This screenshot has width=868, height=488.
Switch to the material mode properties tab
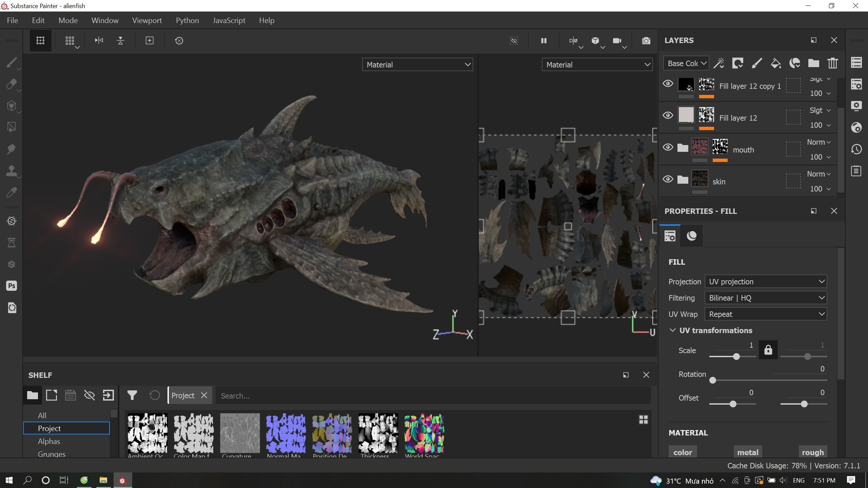click(x=691, y=236)
